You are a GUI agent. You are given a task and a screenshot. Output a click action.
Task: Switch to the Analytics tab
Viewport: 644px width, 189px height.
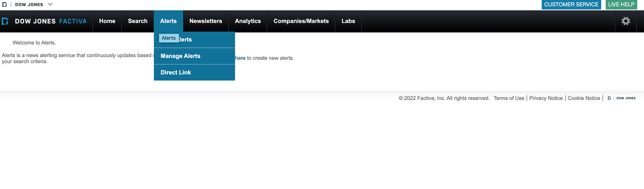[248, 21]
